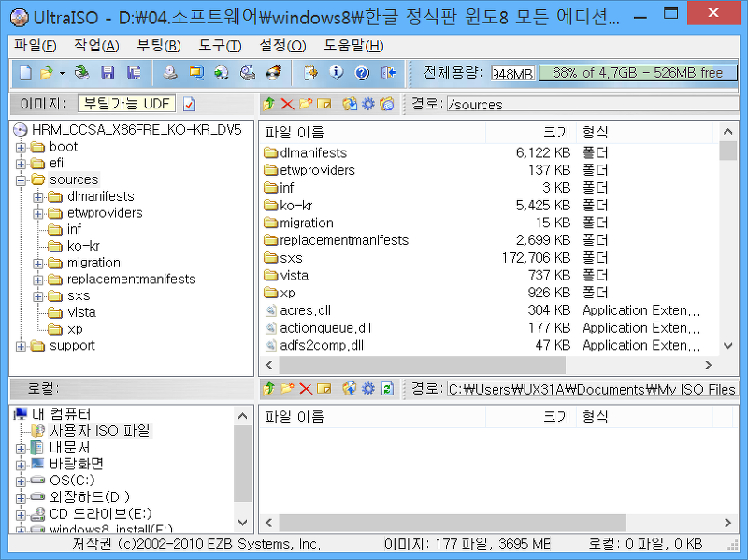Click the Open CD/DVD toolbar icon
This screenshot has width=748, height=560.
(82, 73)
